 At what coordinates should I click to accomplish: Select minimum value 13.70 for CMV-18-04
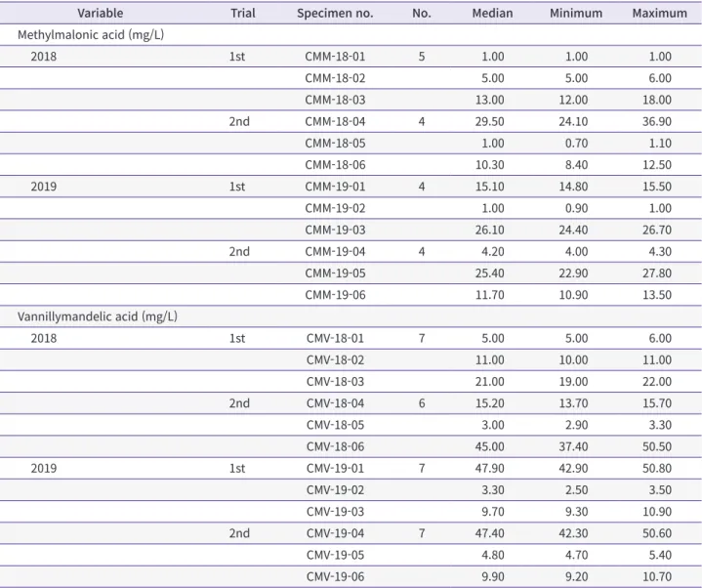(x=573, y=403)
